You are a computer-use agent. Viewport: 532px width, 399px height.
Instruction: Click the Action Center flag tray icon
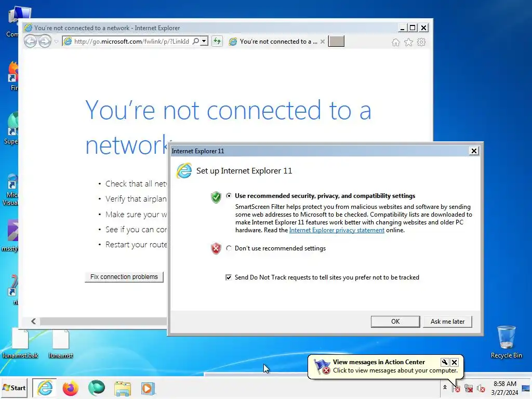point(456,388)
